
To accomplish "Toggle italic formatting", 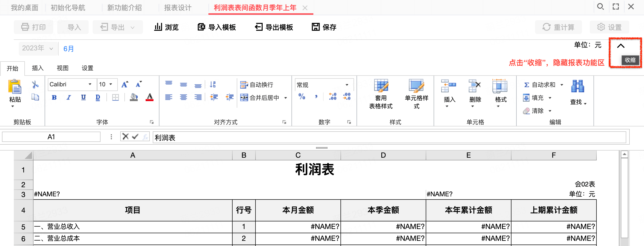I will (68, 97).
